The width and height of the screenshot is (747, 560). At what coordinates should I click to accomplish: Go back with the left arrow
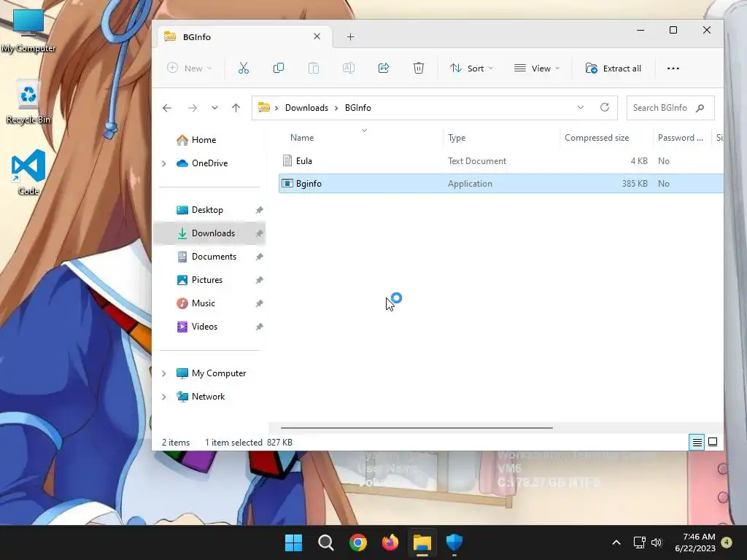[167, 108]
